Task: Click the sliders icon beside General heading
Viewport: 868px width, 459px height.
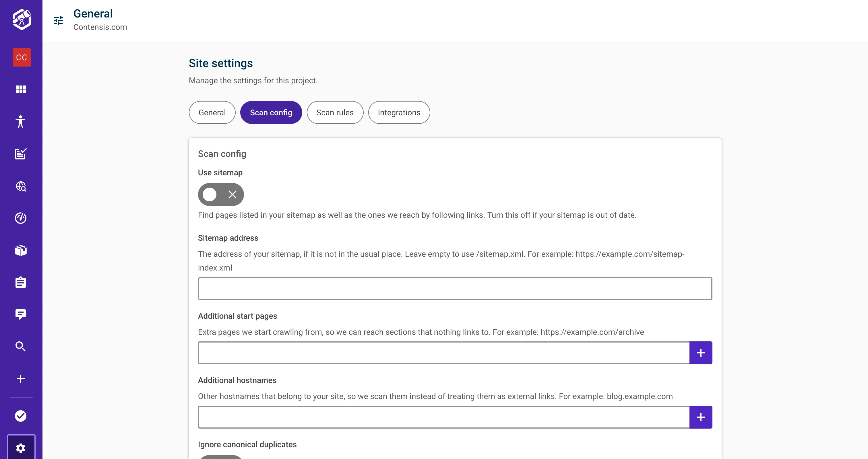Action: pos(59,21)
